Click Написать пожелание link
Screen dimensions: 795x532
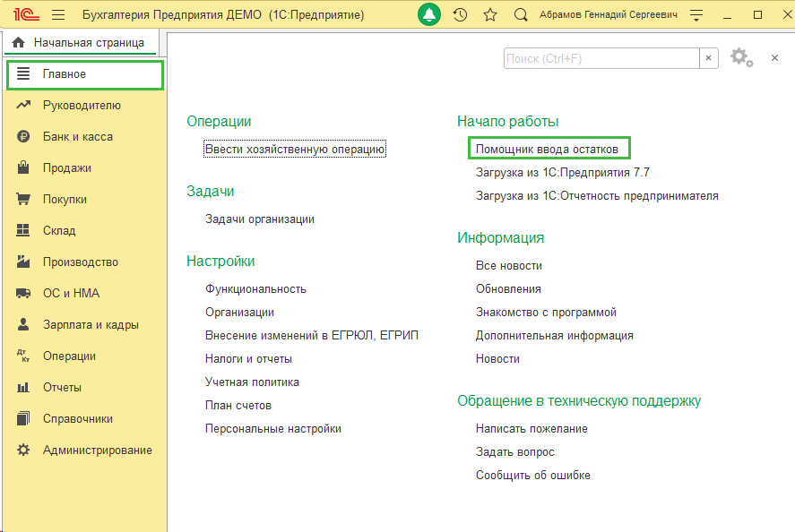pyautogui.click(x=531, y=429)
